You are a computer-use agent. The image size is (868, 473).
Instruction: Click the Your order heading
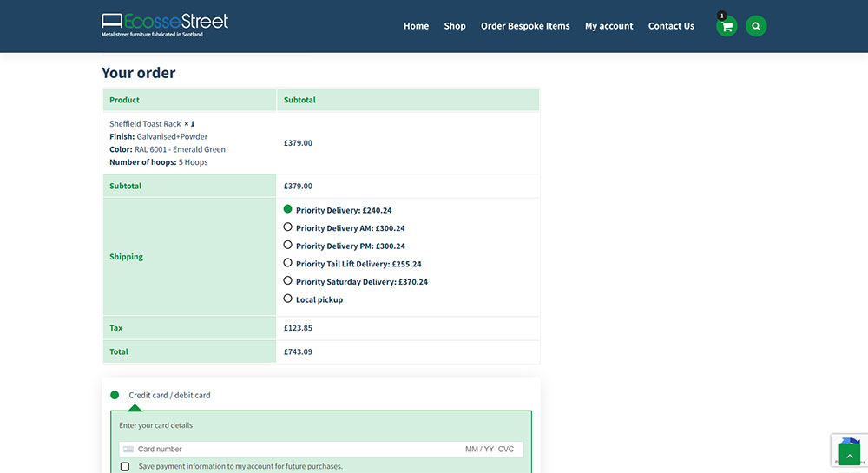(138, 73)
